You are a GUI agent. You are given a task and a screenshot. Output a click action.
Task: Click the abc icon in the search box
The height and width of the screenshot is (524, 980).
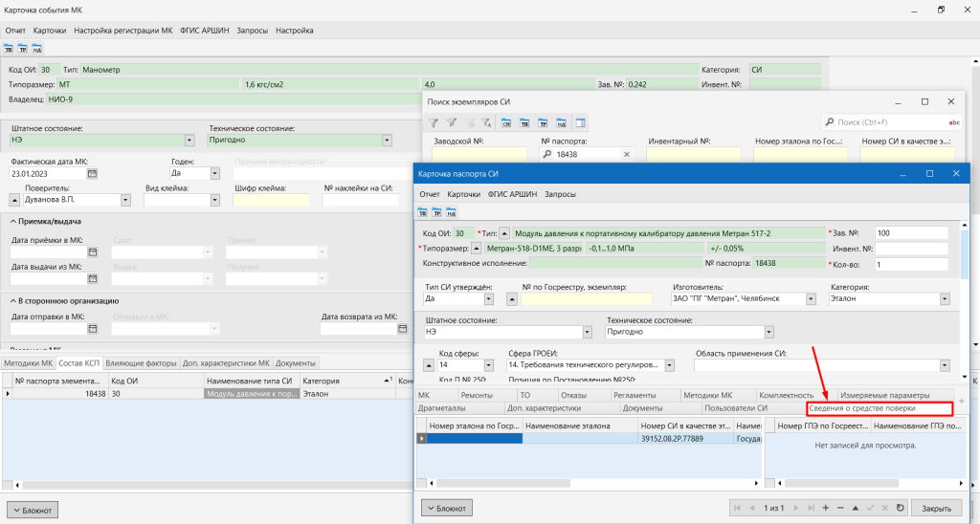point(954,122)
